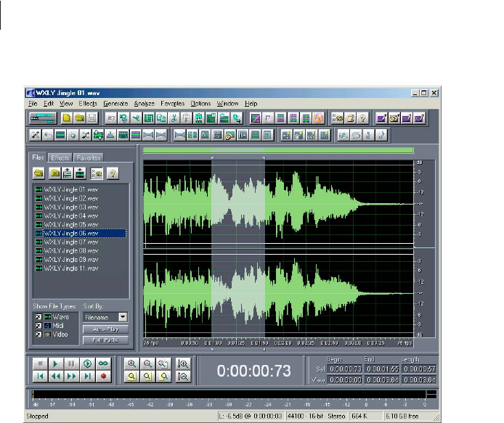Screen dimensions: 504x423
Task: Click the red Record button
Action: coord(104,377)
